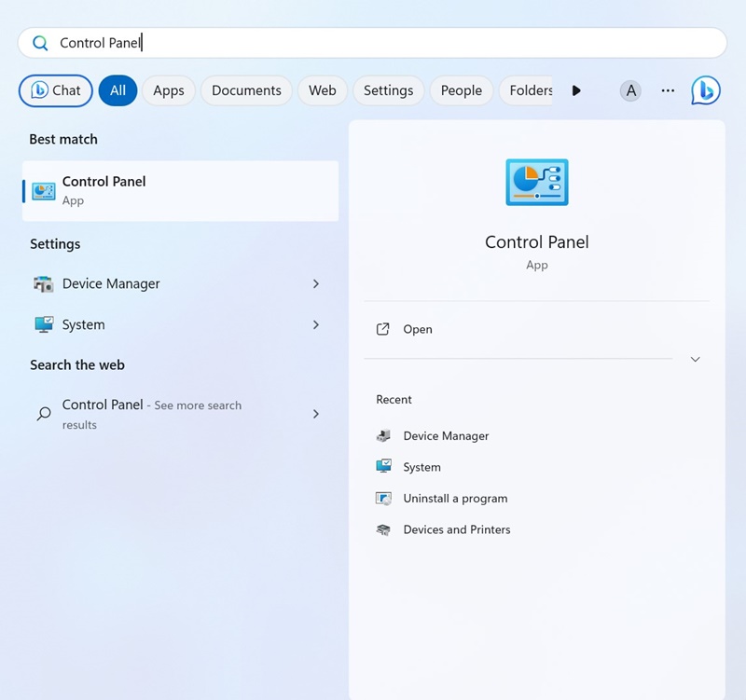Viewport: 746px width, 700px height.
Task: Click the System monitor icon under Settings
Action: pos(44,324)
